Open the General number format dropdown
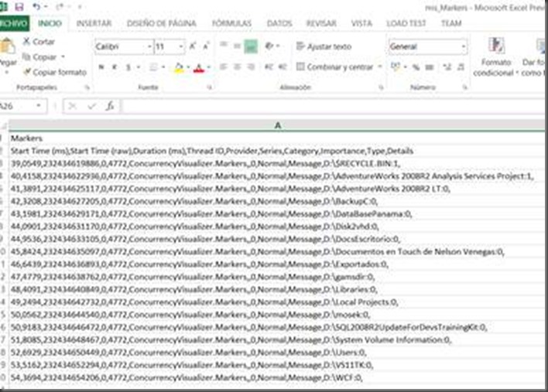 pyautogui.click(x=464, y=46)
